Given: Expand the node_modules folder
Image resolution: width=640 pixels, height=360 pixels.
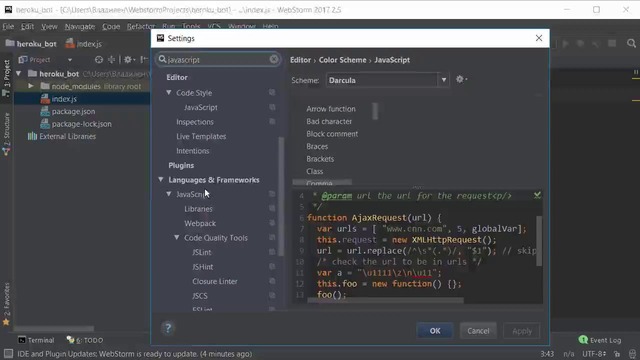Looking at the screenshot, I should (x=31, y=86).
